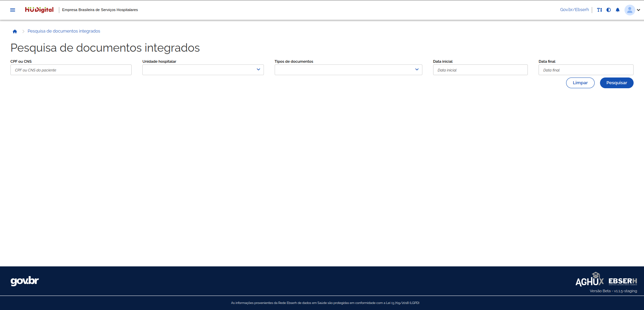Clear filters with the Limpar button
This screenshot has height=310, width=644.
[580, 83]
